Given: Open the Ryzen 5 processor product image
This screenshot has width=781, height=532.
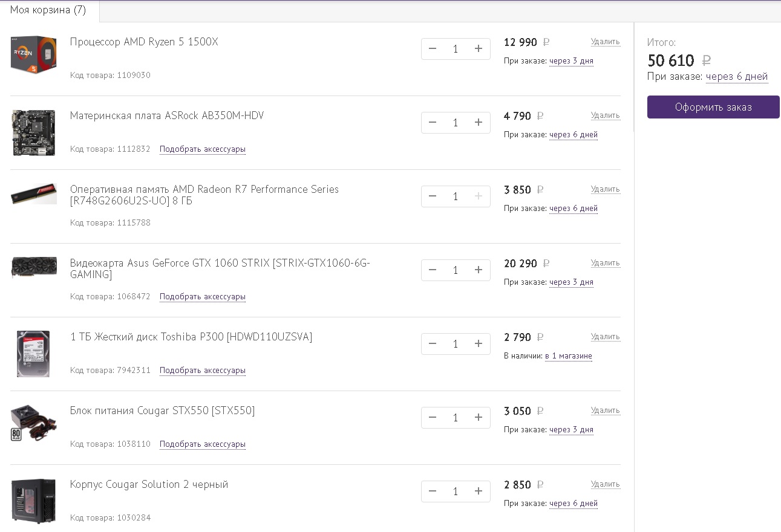Looking at the screenshot, I should click(x=33, y=54).
